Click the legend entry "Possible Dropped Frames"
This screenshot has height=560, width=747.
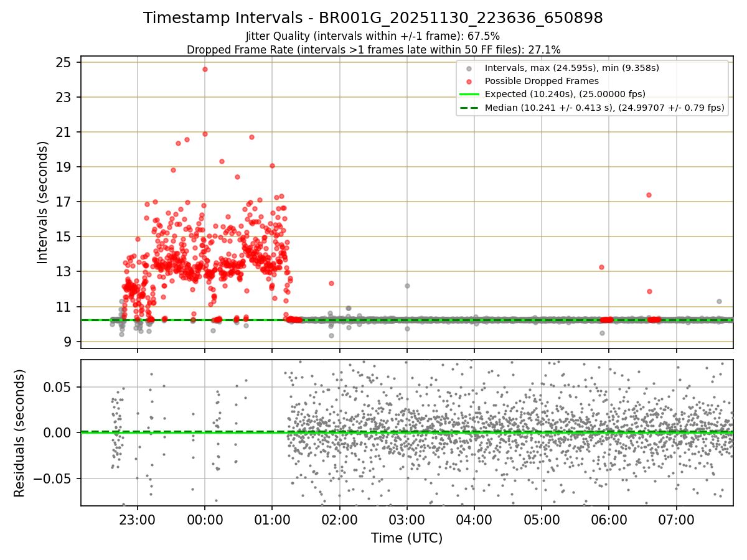[542, 81]
